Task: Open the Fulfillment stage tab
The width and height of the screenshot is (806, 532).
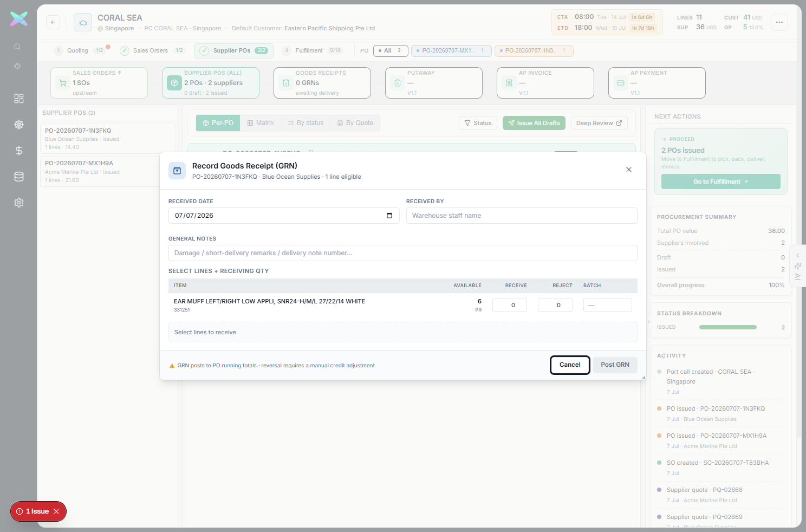Action: point(313,50)
